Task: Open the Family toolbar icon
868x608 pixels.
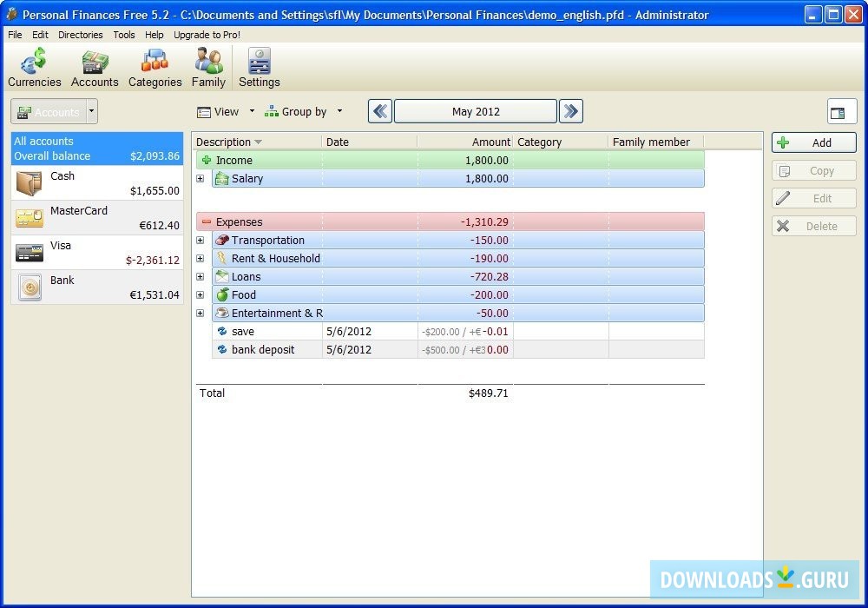Action: click(208, 68)
